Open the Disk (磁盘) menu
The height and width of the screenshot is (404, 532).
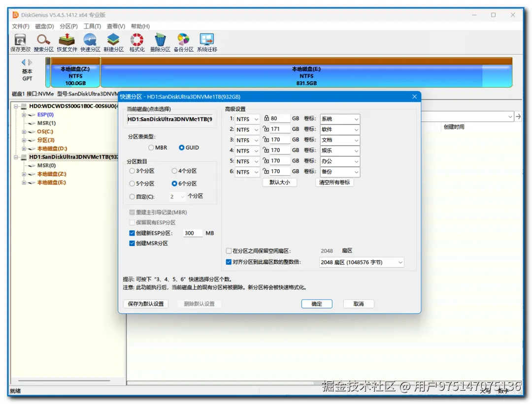pos(44,27)
